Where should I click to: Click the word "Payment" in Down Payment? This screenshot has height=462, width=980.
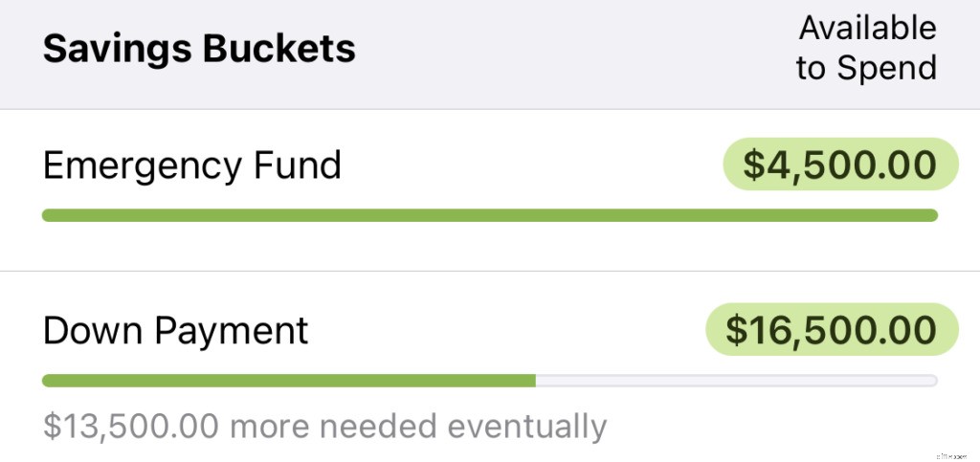233,331
